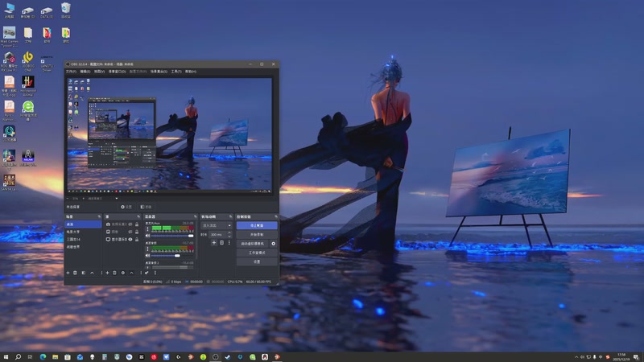
Task: Toggle 工作室模式 in the Controls panel
Action: tap(257, 253)
